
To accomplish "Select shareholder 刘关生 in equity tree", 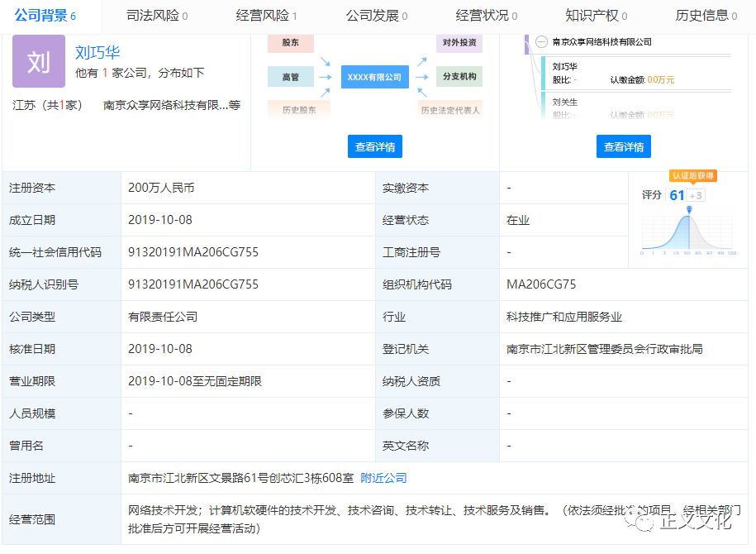I will (x=564, y=103).
